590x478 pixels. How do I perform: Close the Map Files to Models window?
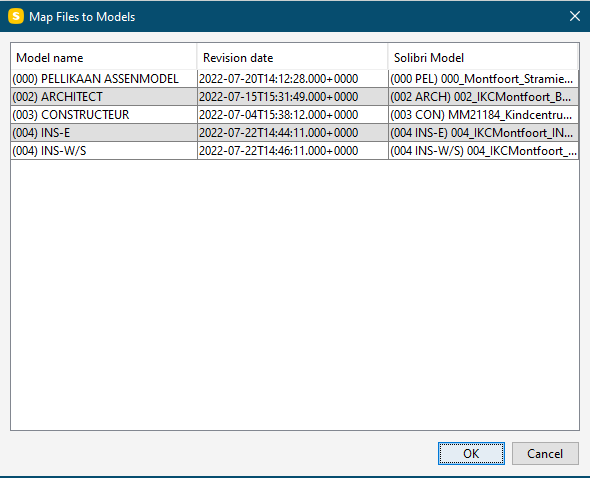575,16
